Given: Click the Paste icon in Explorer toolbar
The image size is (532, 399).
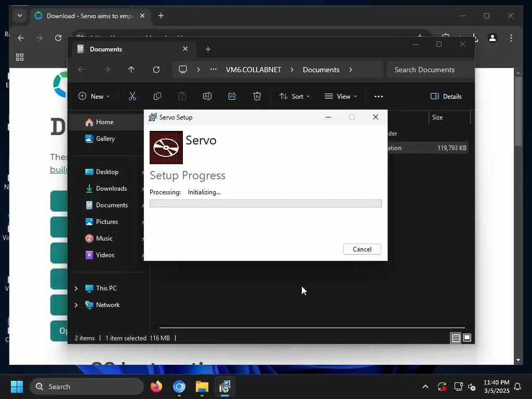Looking at the screenshot, I should point(182,96).
